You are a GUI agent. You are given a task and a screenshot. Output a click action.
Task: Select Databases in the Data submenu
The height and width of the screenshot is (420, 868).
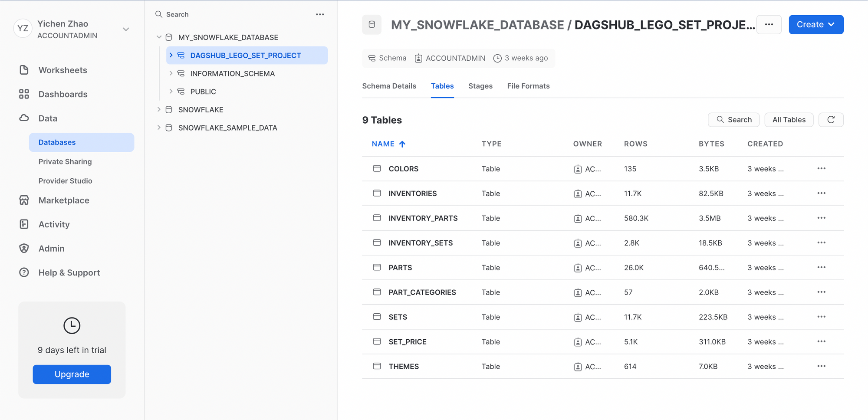click(82, 142)
